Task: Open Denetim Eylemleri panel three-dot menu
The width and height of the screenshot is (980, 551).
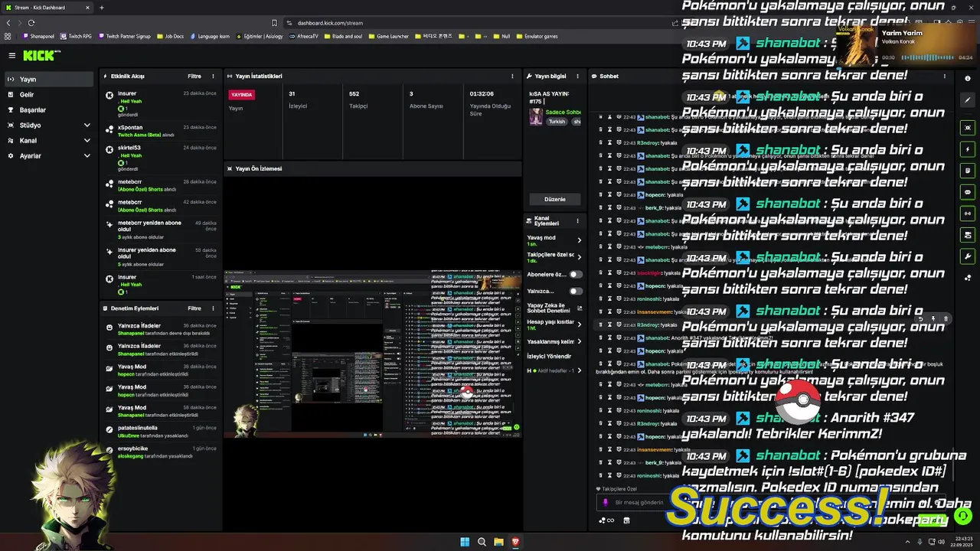Action: 213,308
